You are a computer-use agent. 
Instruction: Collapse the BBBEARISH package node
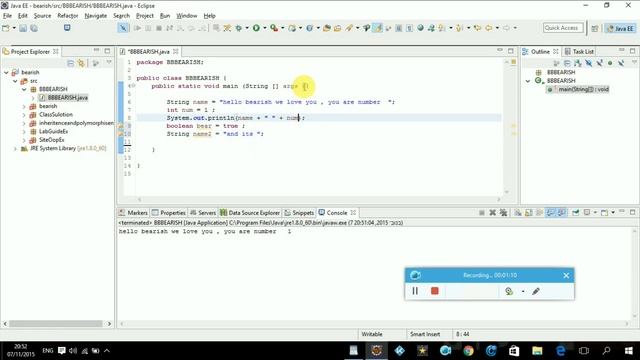click(24, 89)
